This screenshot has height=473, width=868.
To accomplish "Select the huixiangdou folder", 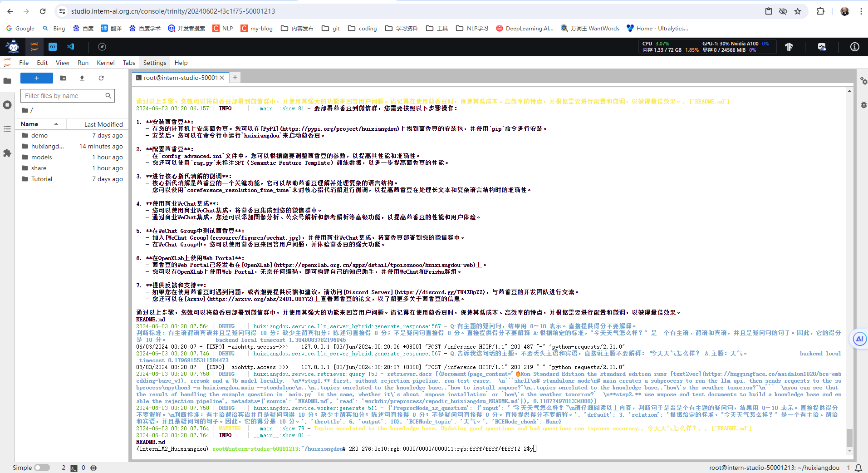I will 72,146.
